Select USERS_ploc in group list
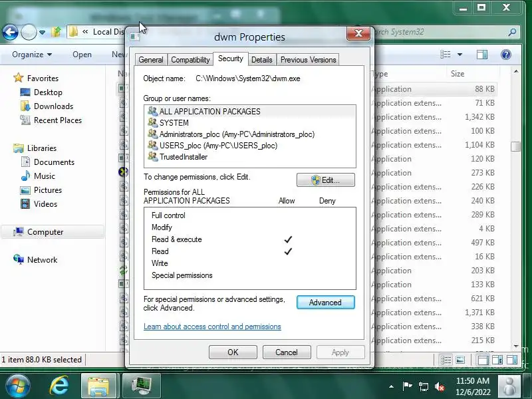The image size is (532, 399). tap(250, 146)
